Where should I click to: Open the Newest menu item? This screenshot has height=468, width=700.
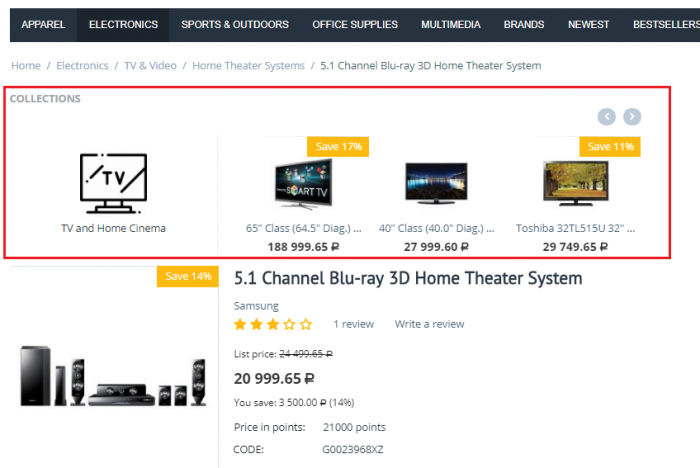[x=588, y=25]
